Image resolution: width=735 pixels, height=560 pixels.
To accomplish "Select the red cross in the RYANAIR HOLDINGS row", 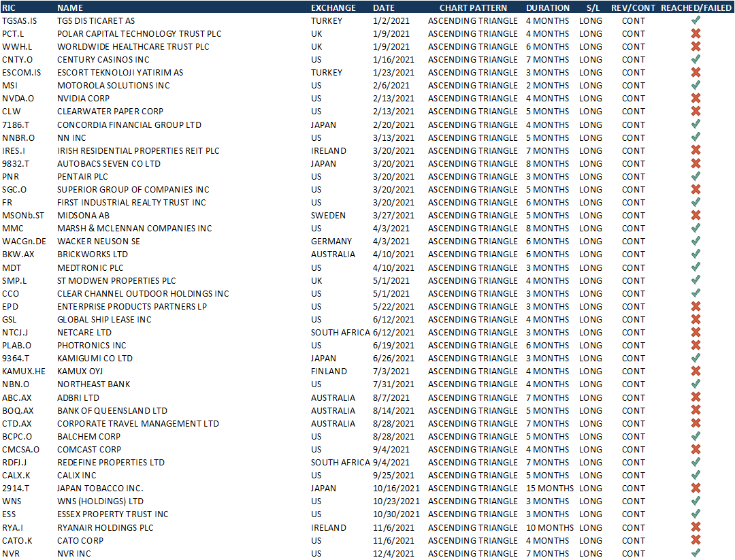I will click(696, 527).
